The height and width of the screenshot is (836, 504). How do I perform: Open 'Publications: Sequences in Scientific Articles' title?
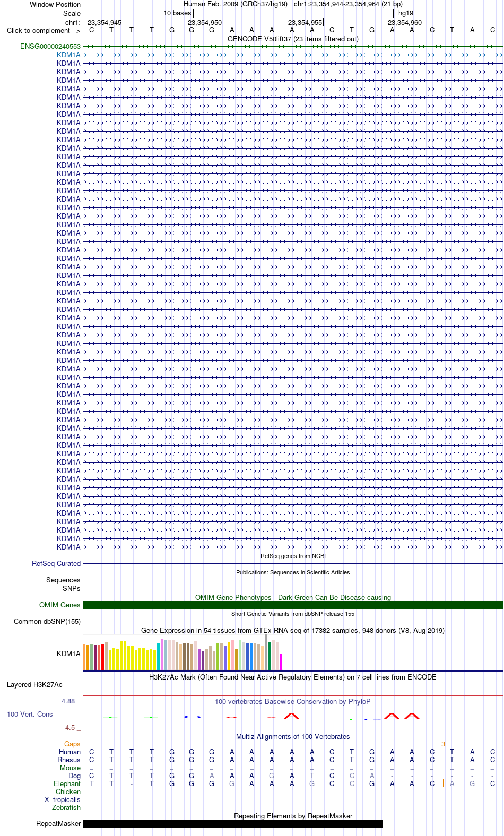pos(293,572)
